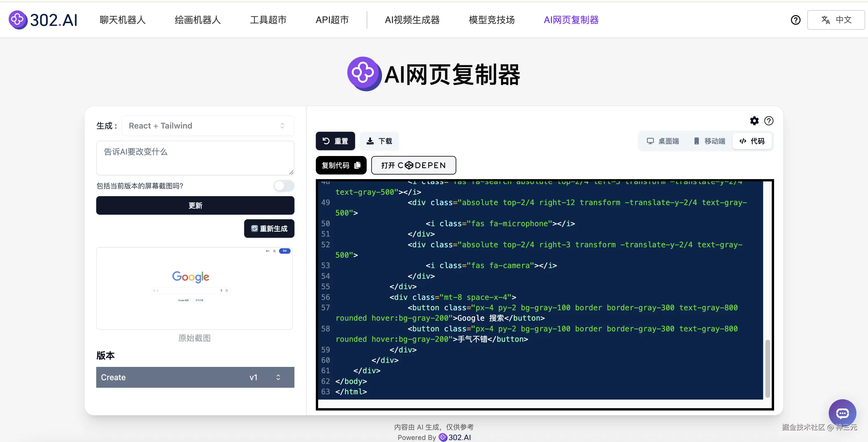Open settings with the gear icon

(x=754, y=120)
